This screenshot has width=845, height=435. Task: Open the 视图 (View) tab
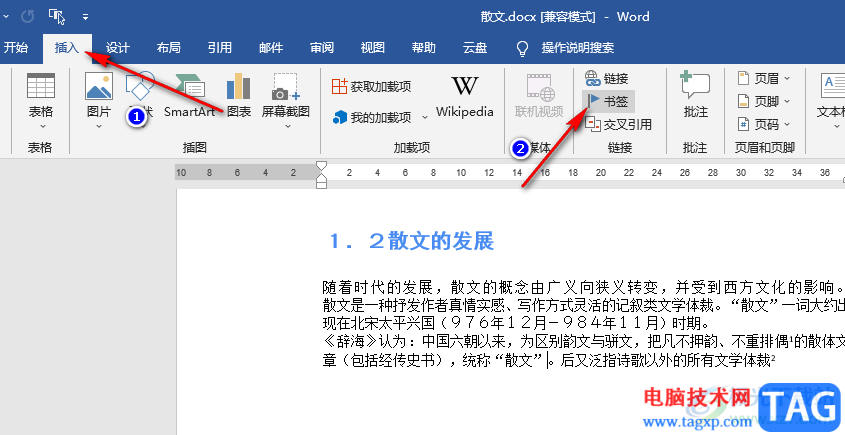point(372,47)
